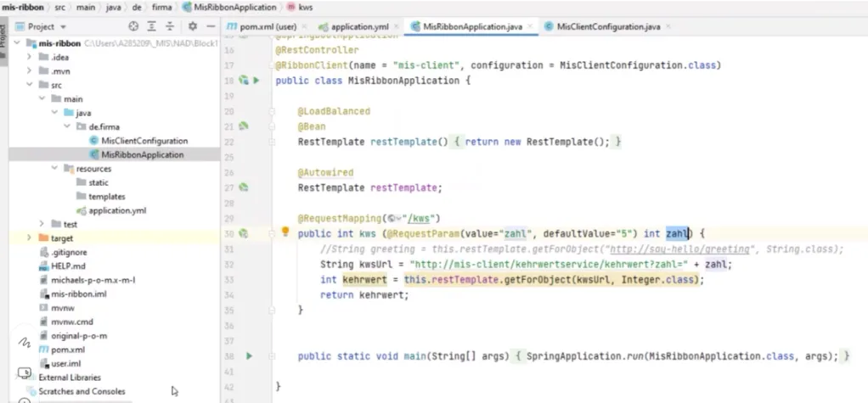The width and height of the screenshot is (868, 403).
Task: Click the Spring bean gutter icon on line 18
Action: [243, 80]
